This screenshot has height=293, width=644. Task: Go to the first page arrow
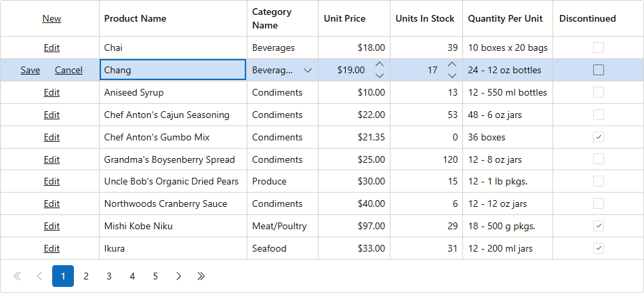17,276
